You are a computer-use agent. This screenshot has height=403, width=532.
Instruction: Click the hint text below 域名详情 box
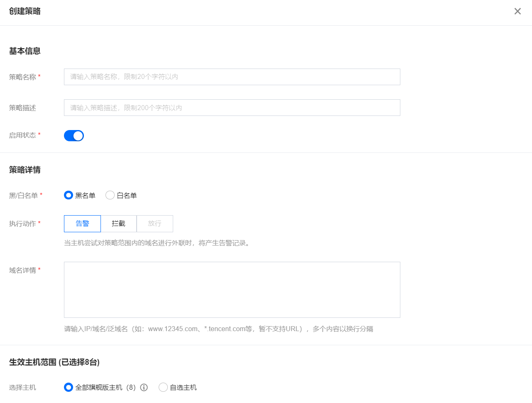point(218,329)
